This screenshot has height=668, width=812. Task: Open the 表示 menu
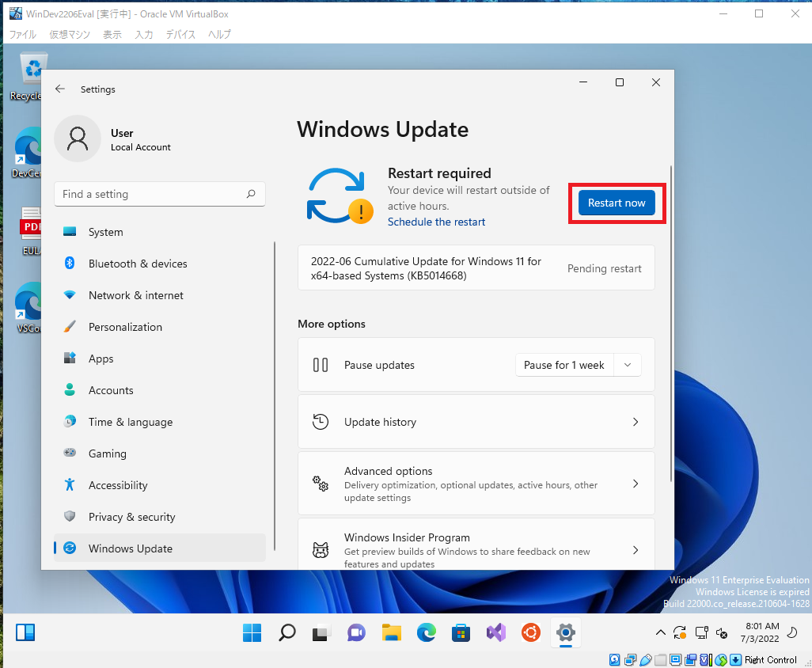point(112,35)
